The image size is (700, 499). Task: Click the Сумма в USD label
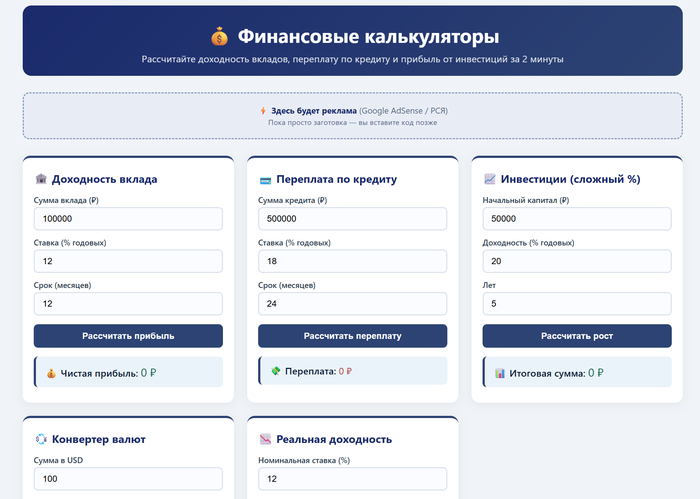pos(58,460)
